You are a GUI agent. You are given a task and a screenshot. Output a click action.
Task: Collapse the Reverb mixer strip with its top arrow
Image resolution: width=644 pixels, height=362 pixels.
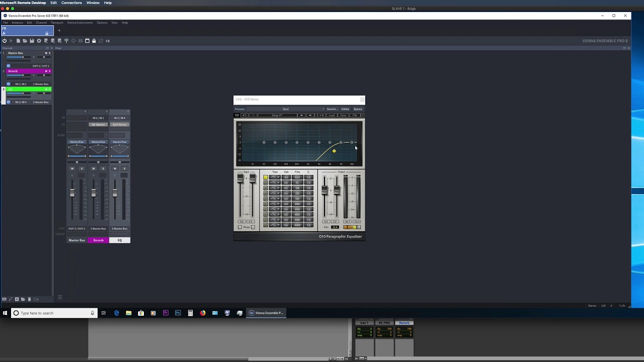pos(107,111)
